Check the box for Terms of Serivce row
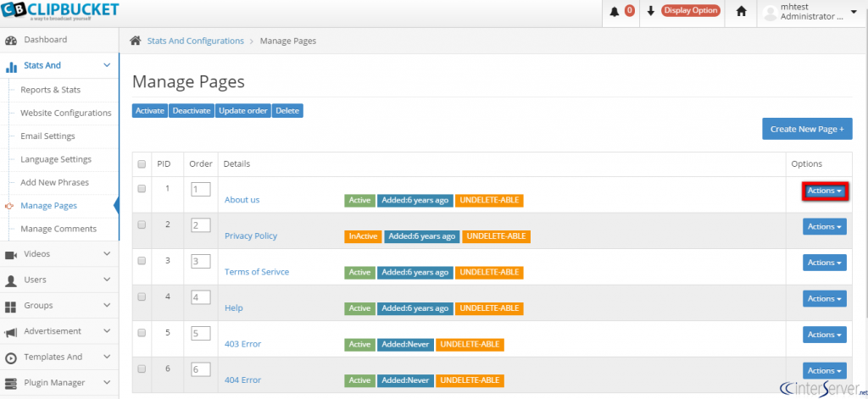 coord(142,261)
